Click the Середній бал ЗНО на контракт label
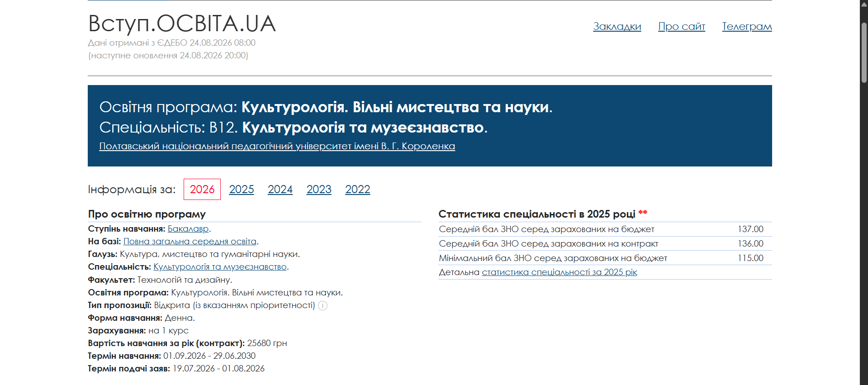The height and width of the screenshot is (385, 868). pos(549,244)
